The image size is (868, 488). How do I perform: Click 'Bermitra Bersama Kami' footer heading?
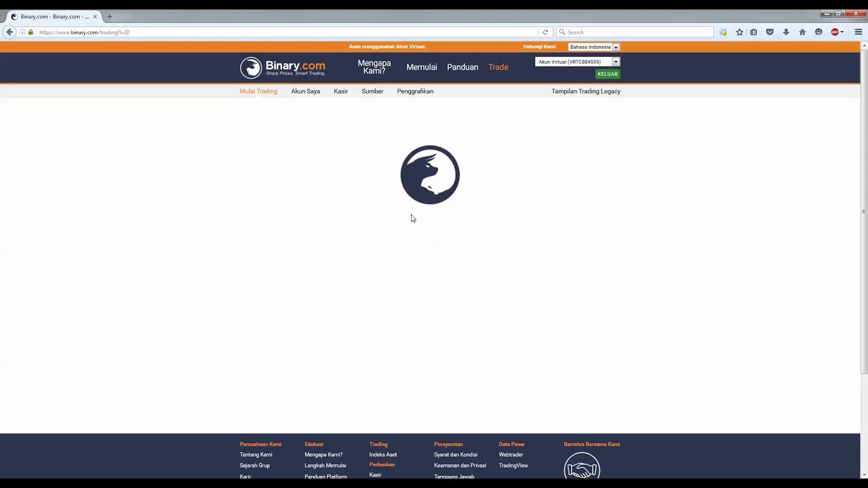pyautogui.click(x=592, y=445)
